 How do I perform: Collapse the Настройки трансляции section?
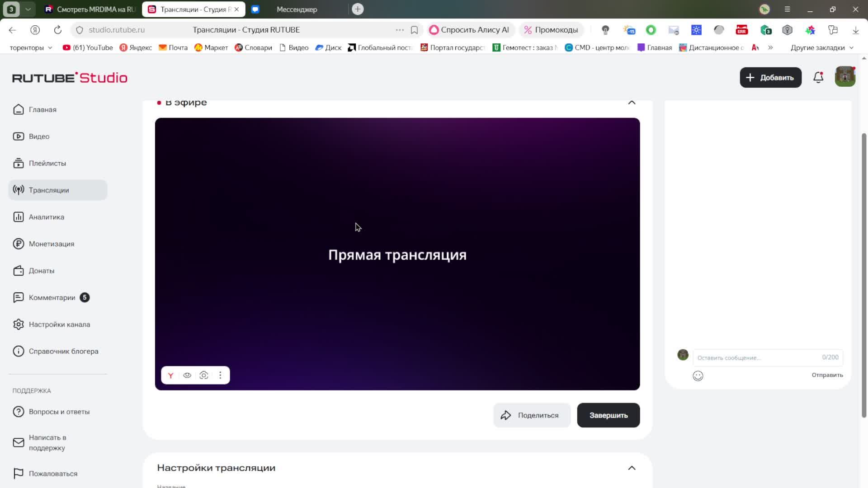click(x=632, y=468)
